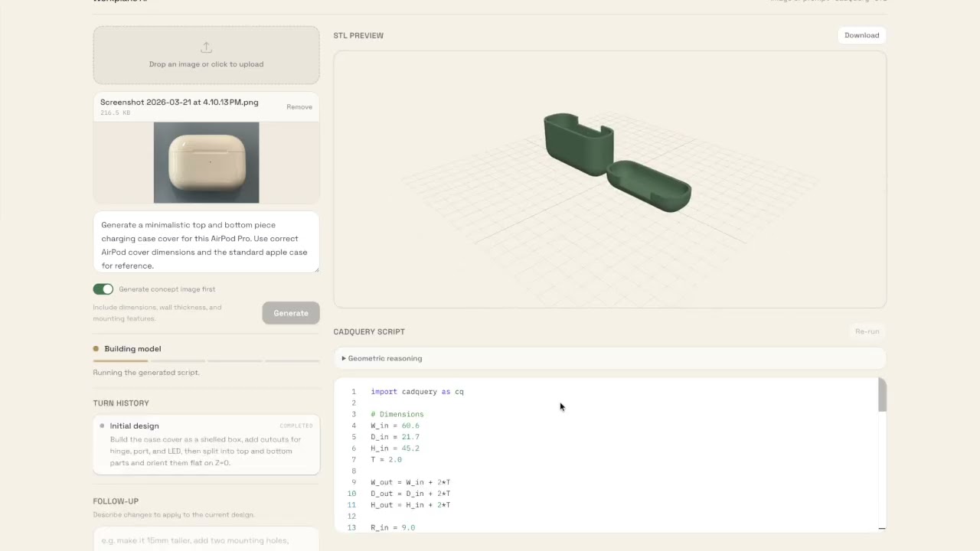Click the 'T = 2.0' code line

coord(387,460)
